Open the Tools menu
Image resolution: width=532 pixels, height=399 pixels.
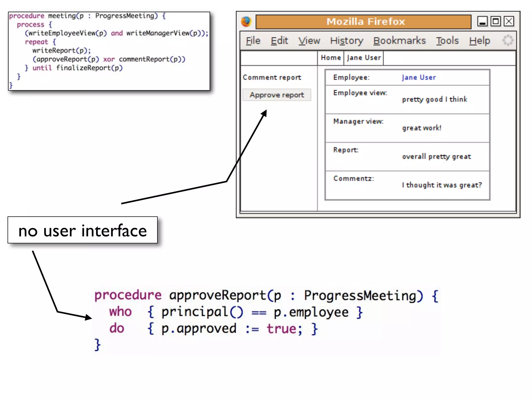447,41
